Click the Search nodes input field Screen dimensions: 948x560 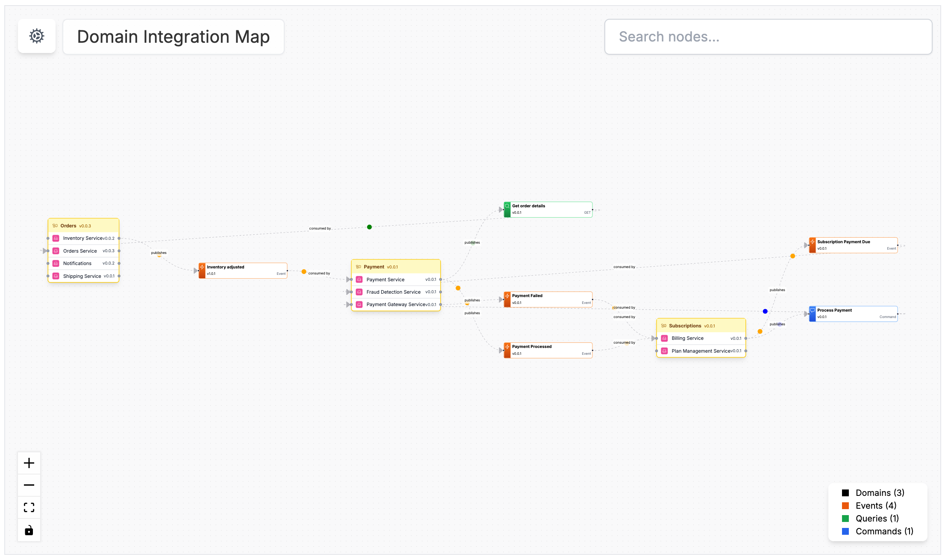(x=768, y=37)
